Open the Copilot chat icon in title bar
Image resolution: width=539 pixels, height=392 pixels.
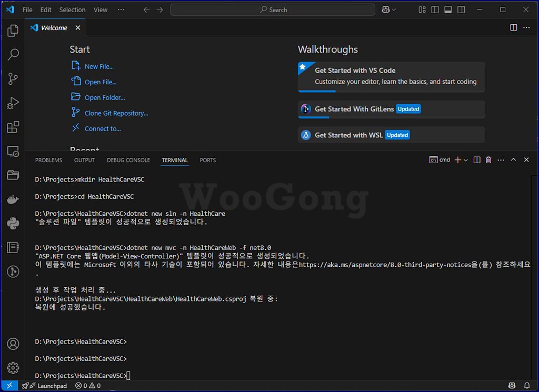point(386,9)
